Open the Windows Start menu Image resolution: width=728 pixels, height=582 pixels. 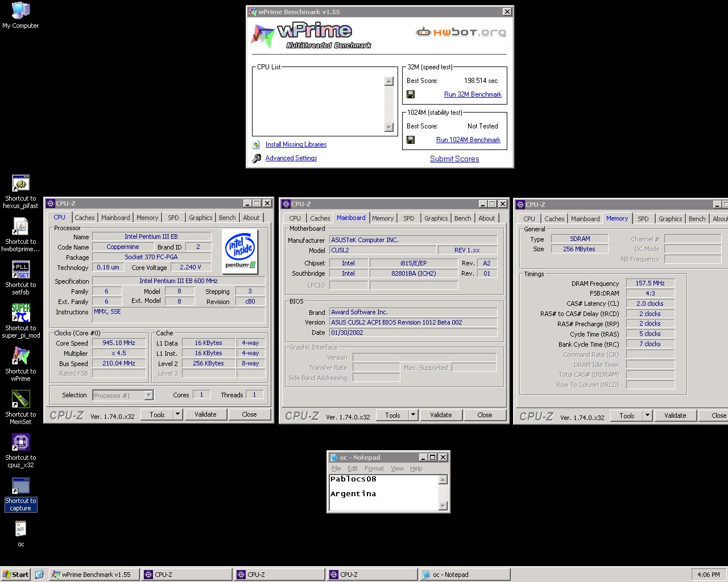(x=15, y=575)
